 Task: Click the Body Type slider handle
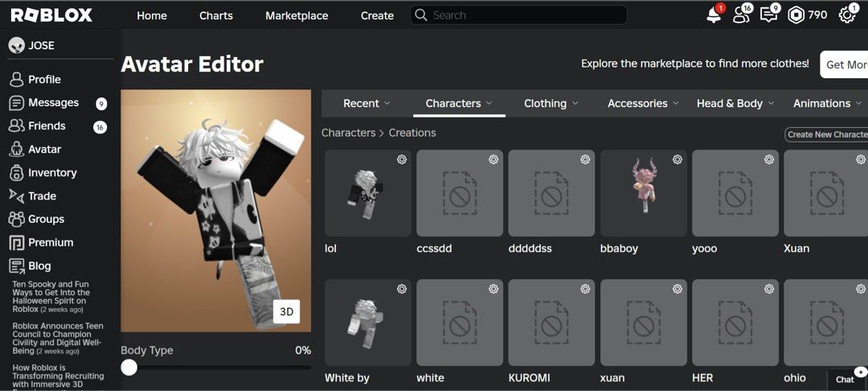coord(129,367)
